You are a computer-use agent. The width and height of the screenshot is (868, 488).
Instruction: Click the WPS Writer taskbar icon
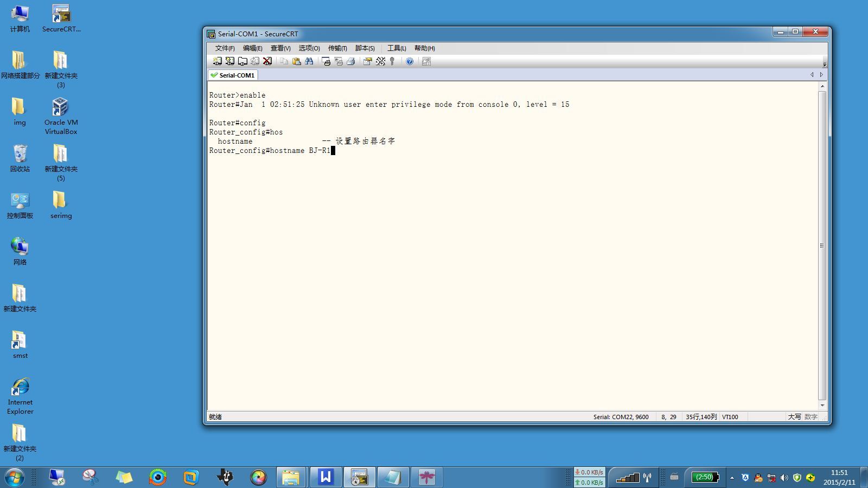tap(325, 477)
